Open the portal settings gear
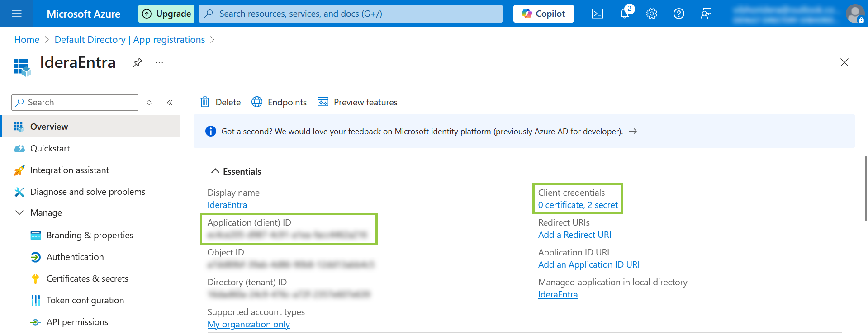Image resolution: width=868 pixels, height=335 pixels. coord(651,14)
